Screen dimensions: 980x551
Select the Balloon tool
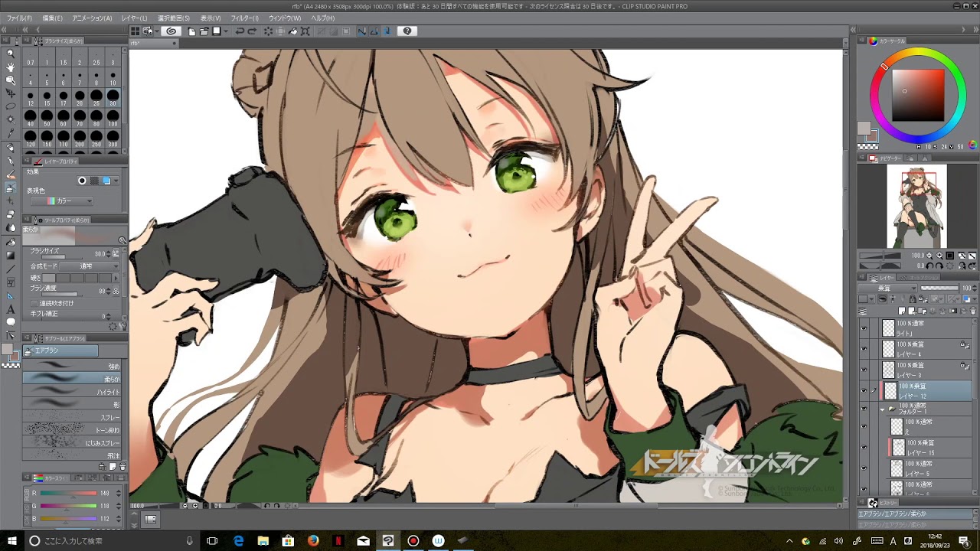pyautogui.click(x=10, y=322)
